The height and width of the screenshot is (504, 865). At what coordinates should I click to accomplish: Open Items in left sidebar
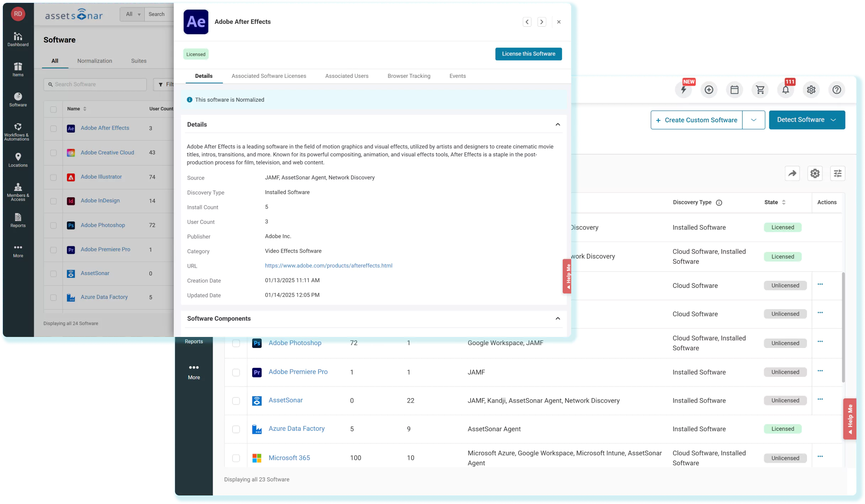coord(18,69)
